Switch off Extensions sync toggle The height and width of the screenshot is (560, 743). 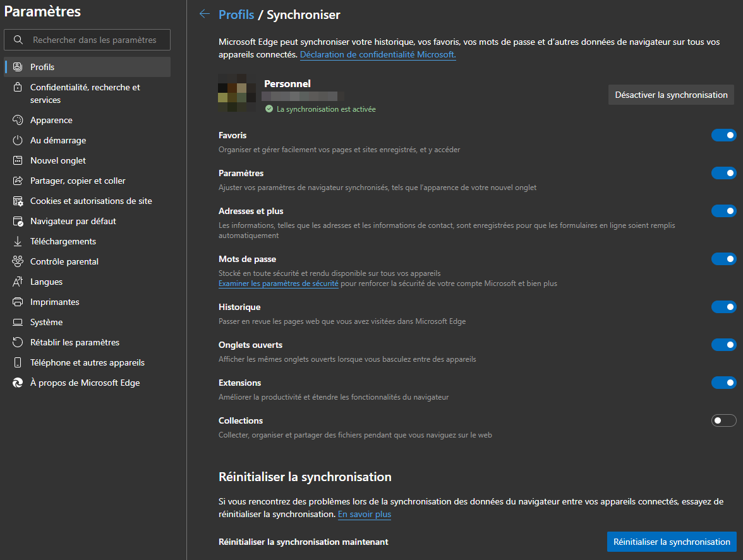coord(723,383)
